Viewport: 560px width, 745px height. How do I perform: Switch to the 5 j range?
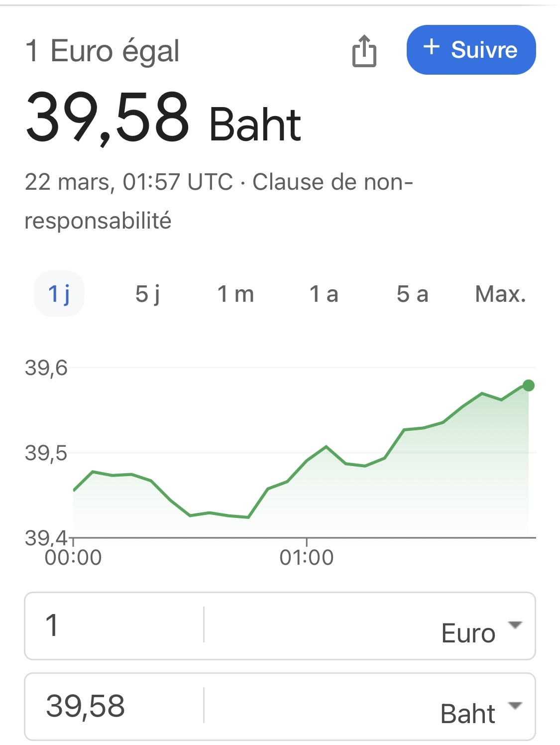[147, 294]
